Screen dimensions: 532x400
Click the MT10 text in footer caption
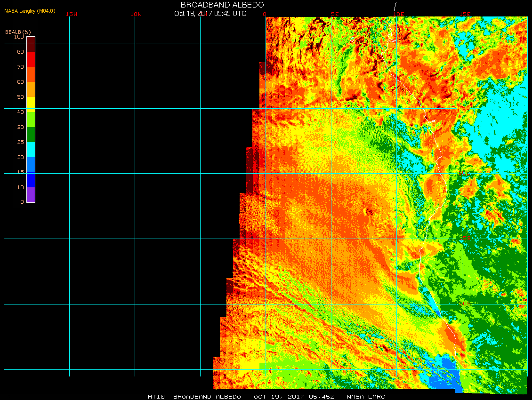tap(156, 397)
